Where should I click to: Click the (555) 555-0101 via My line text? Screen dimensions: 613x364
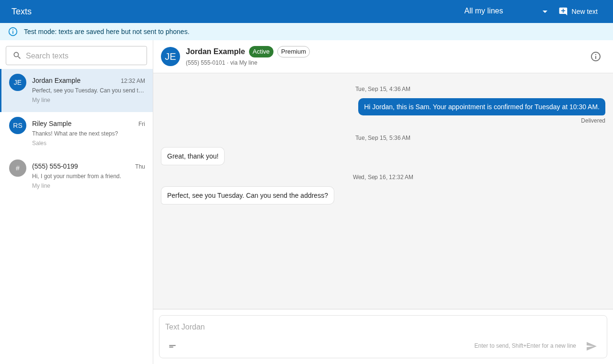pos(222,63)
